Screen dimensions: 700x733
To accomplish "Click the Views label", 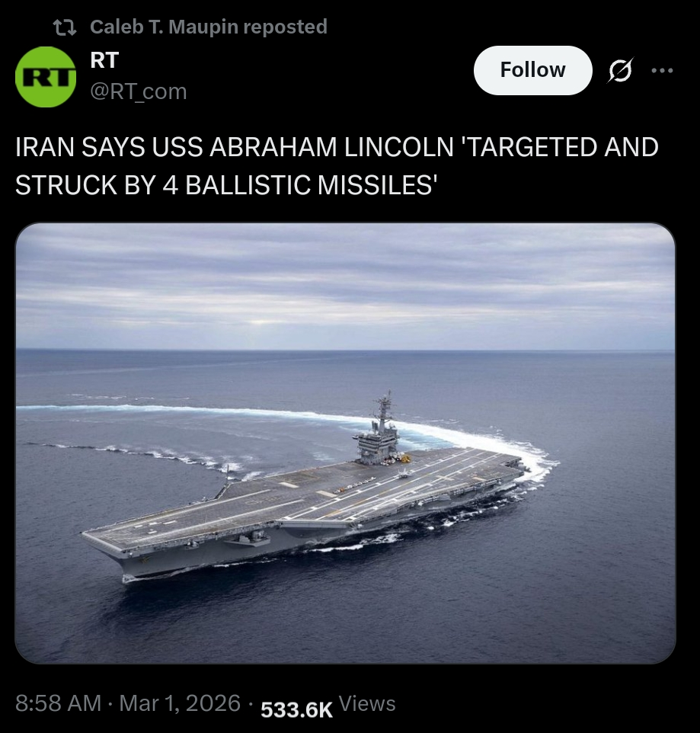I will tap(367, 703).
